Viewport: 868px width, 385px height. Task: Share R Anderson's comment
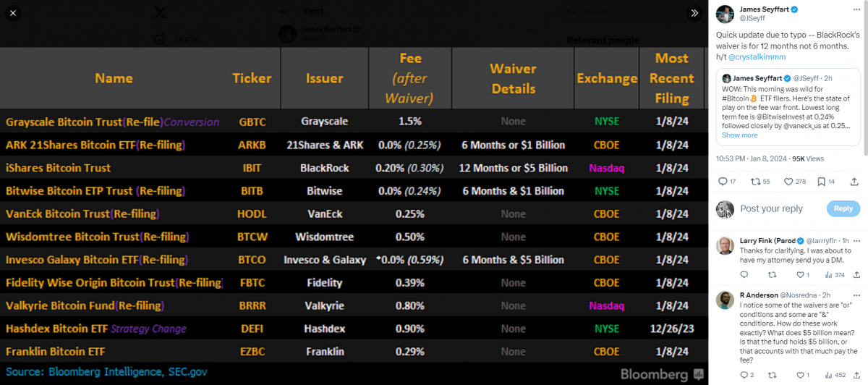[856, 375]
